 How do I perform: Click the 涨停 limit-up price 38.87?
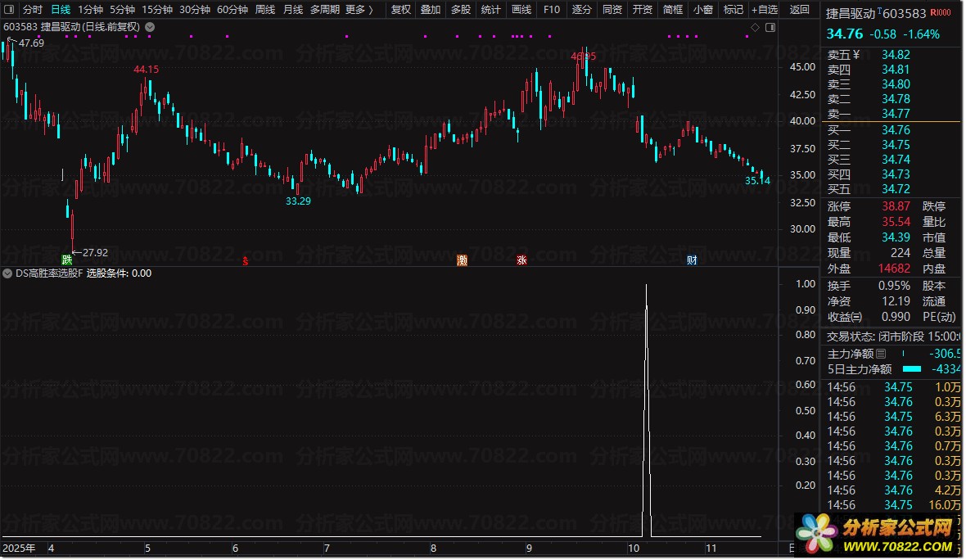coord(895,206)
